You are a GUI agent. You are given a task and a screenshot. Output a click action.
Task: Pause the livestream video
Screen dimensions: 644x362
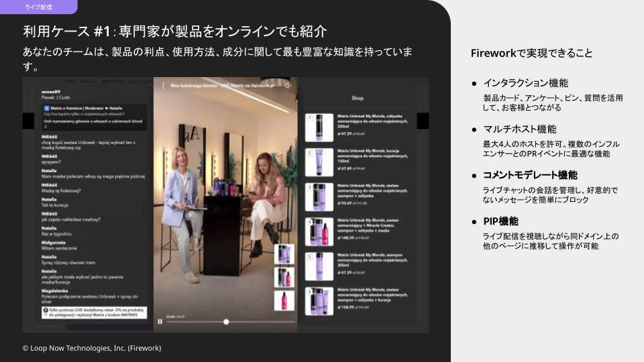160,322
